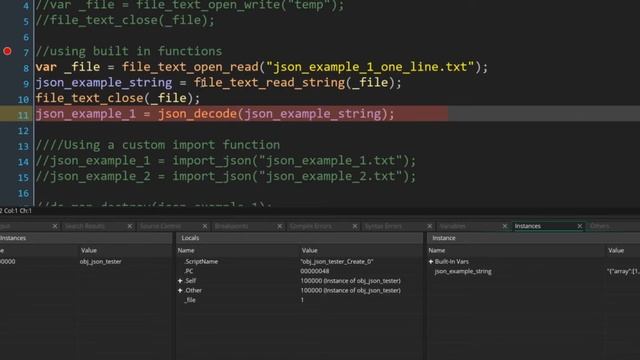Click the Instances panel Value column header
This screenshot has width=640, height=360.
coord(89,251)
